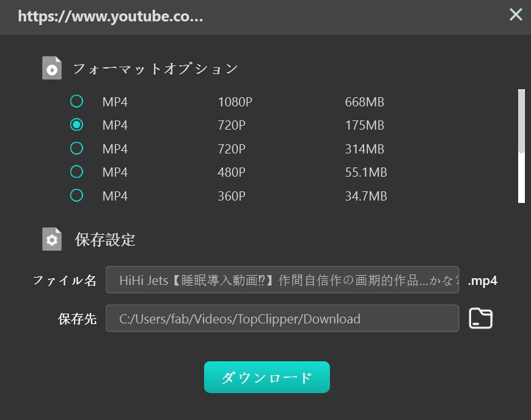Click the 55.1MB file size text

tap(366, 172)
